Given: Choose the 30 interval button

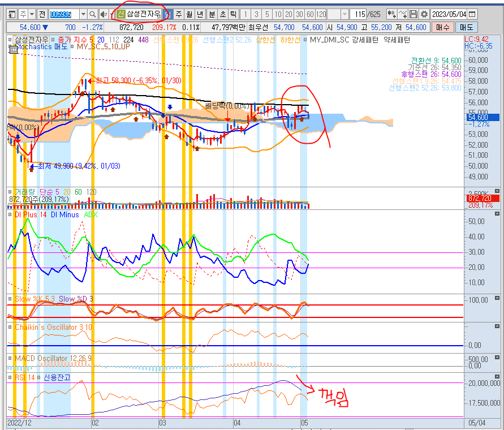Looking at the screenshot, I should click(300, 14).
